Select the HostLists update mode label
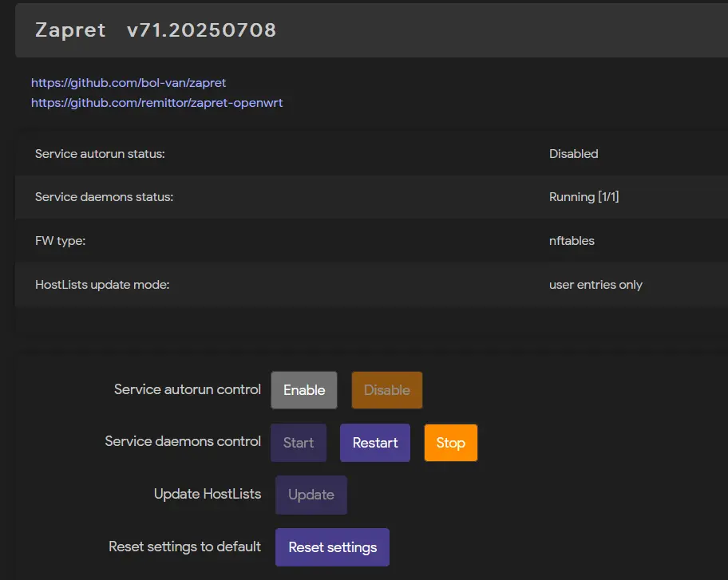 point(102,285)
